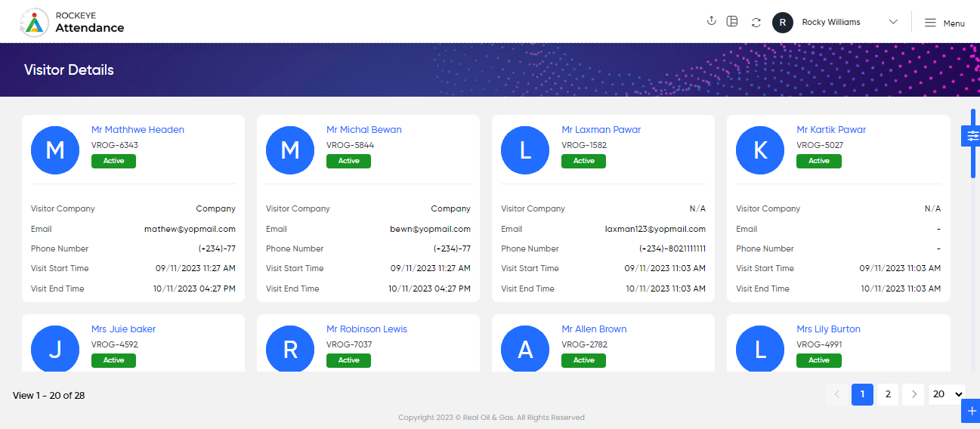Open Mr Allen Brown visitor profile
The width and height of the screenshot is (980, 429).
(x=594, y=329)
